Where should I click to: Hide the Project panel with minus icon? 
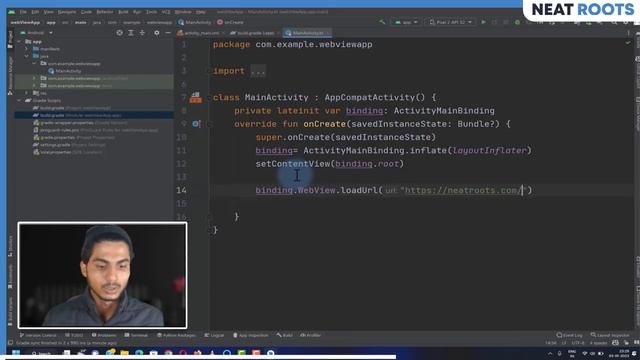[168, 33]
